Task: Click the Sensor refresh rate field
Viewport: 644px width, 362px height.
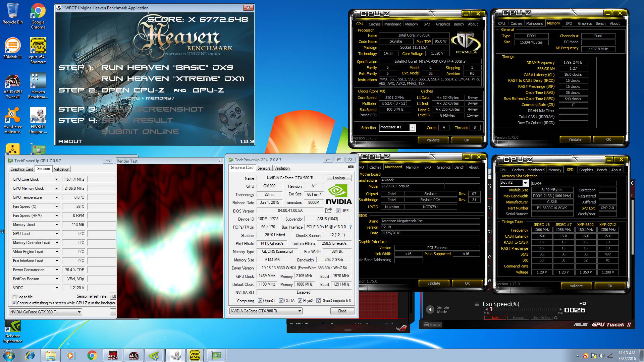Action: (113, 296)
